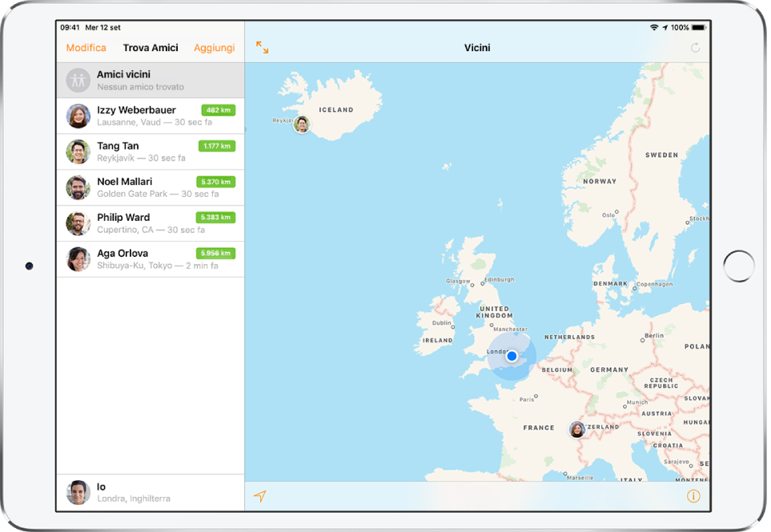Image resolution: width=771 pixels, height=532 pixels.
Task: Tap the 09:41 clock in status bar
Action: tap(70, 27)
